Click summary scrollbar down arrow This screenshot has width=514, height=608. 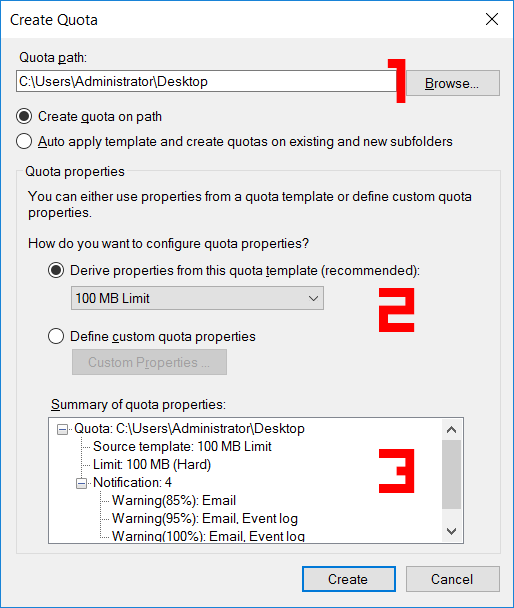point(451,531)
